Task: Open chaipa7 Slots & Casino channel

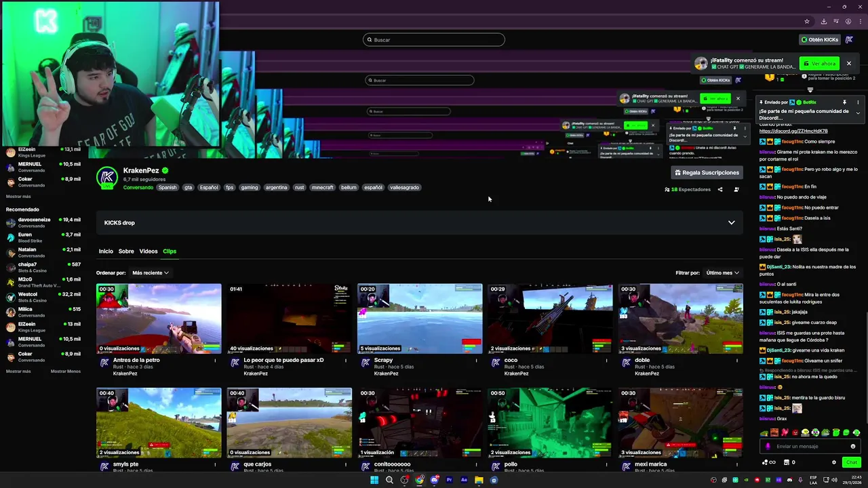Action: tap(43, 267)
